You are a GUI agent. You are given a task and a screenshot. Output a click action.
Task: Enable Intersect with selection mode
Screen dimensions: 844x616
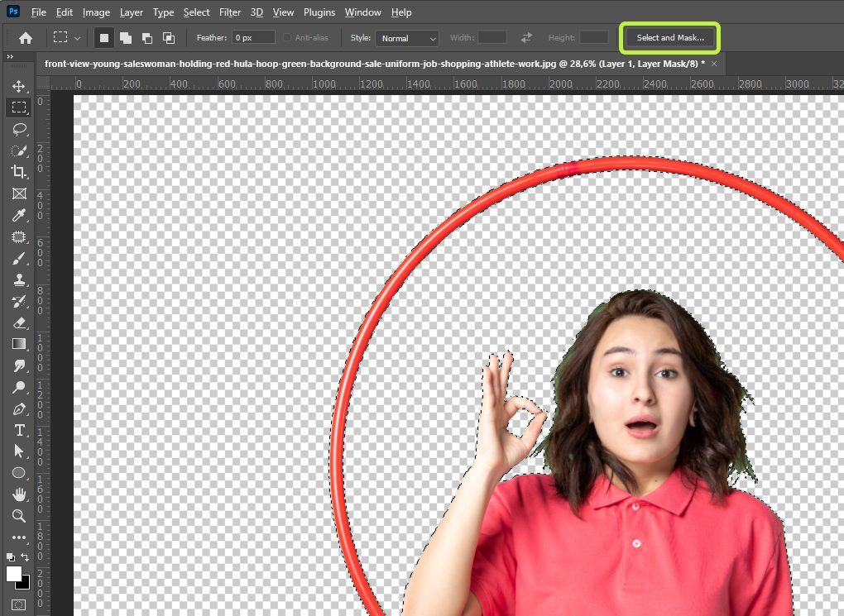point(169,38)
